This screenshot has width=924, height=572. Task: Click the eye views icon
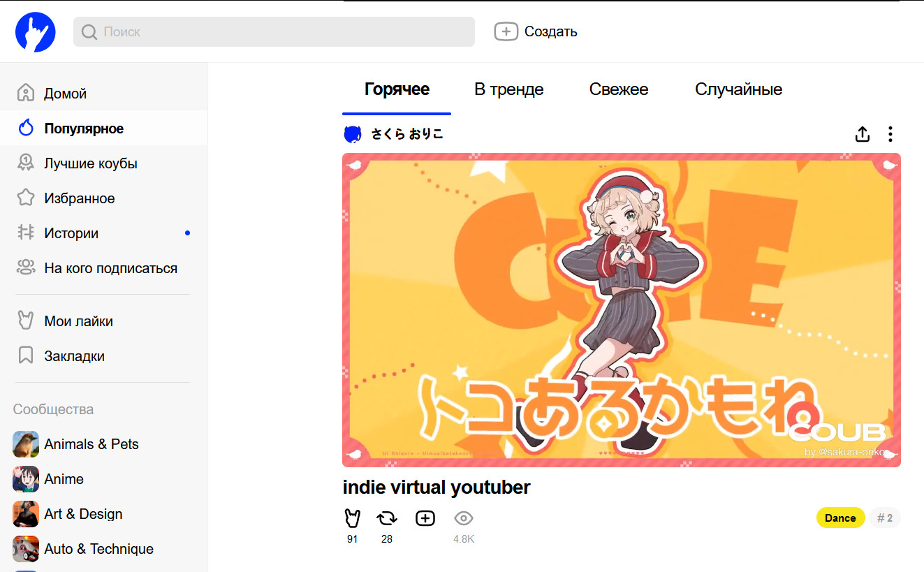464,518
